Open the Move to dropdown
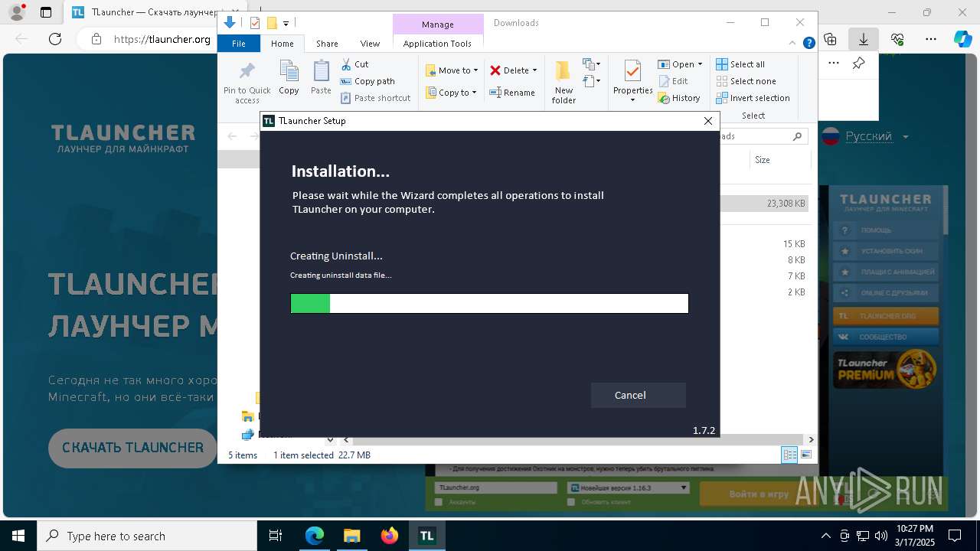This screenshot has height=551, width=980. coord(452,70)
